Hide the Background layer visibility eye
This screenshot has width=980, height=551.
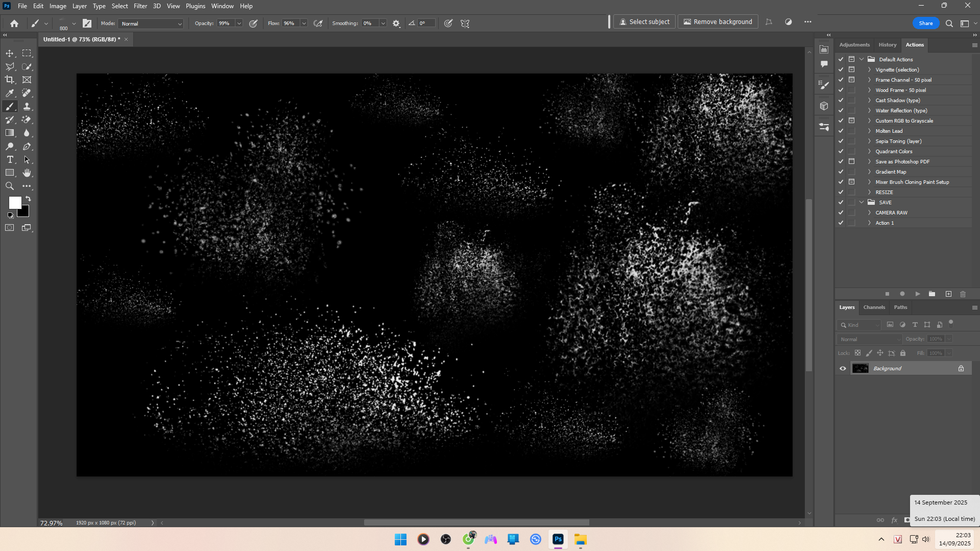[843, 368]
